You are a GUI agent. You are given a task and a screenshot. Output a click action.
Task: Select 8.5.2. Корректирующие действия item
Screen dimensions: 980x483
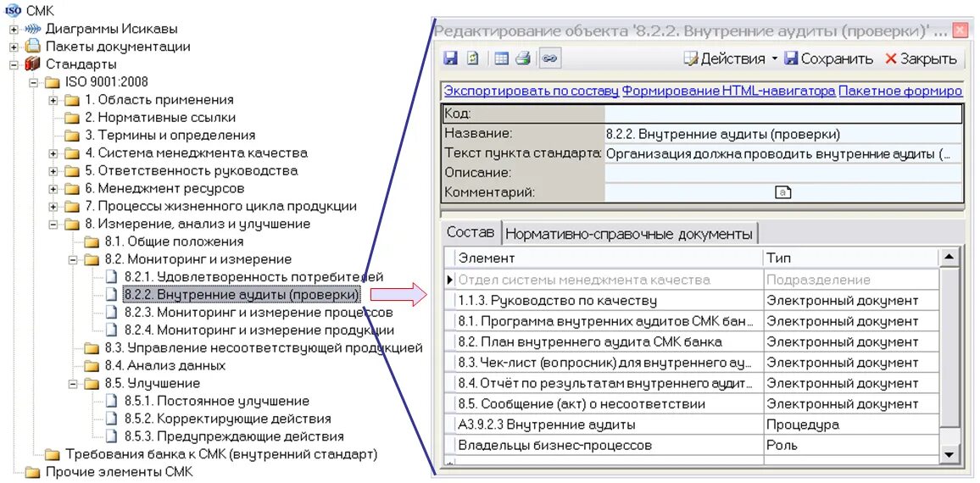point(227,419)
